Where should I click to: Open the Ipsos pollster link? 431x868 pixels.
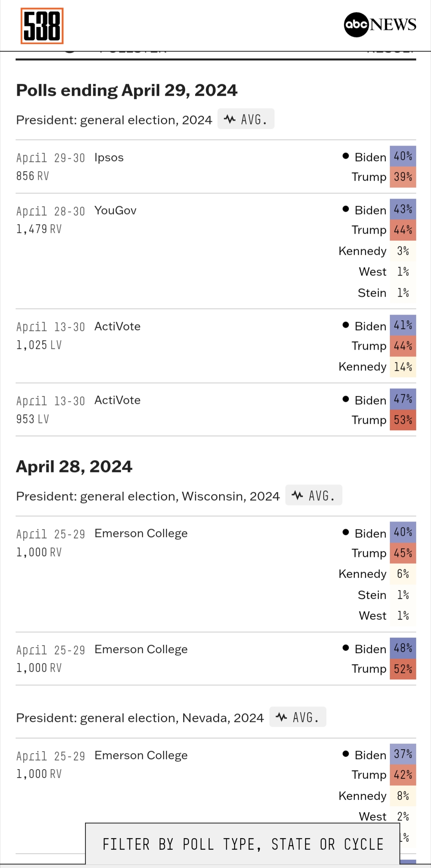click(109, 157)
